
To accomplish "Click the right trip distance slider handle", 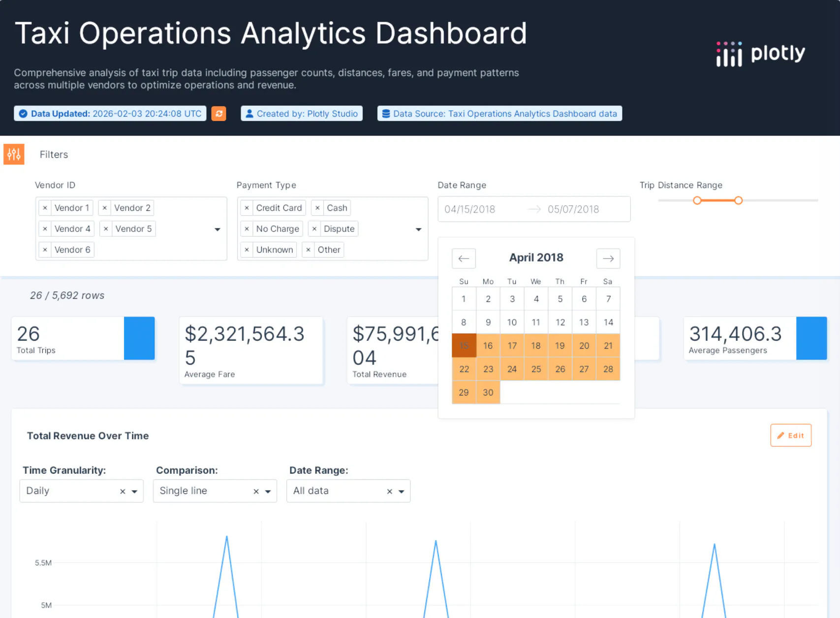I will click(x=738, y=200).
